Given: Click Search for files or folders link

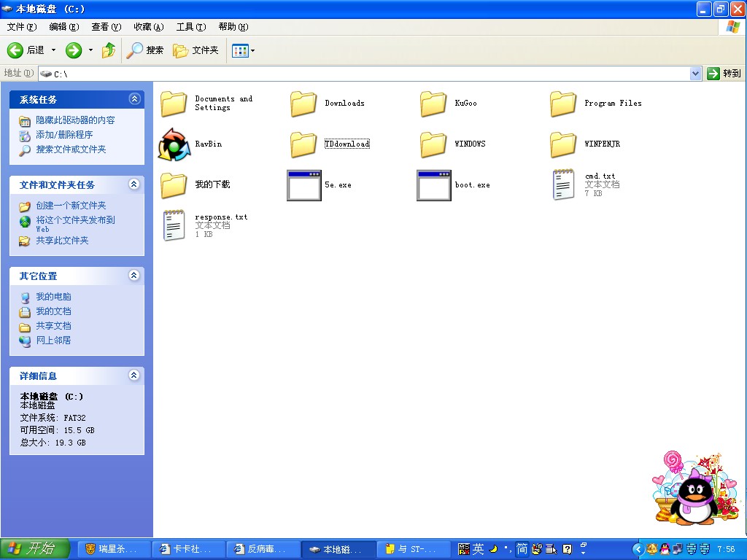Looking at the screenshot, I should (x=71, y=149).
